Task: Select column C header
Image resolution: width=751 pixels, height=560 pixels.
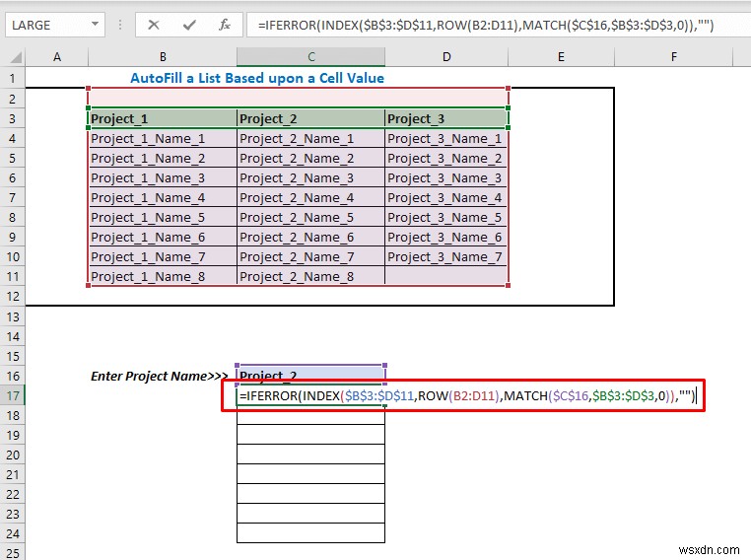Action: pos(310,57)
